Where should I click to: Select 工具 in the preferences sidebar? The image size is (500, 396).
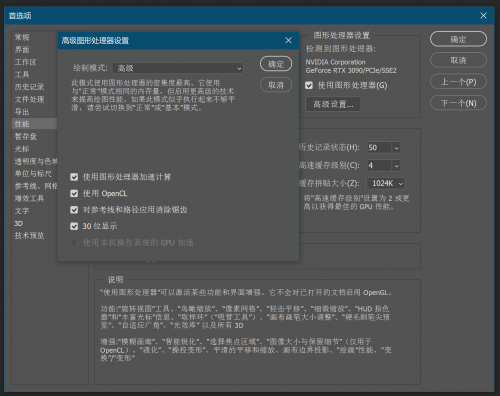pyautogui.click(x=22, y=74)
